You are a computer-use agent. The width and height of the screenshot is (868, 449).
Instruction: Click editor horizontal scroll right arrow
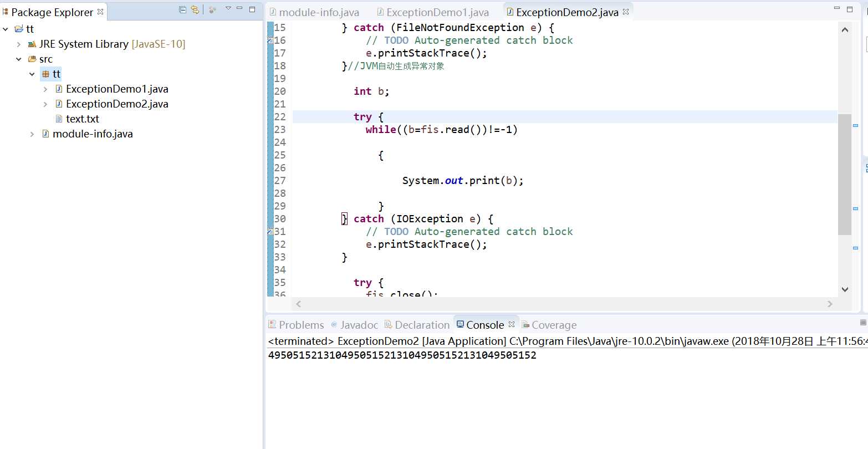pos(830,304)
